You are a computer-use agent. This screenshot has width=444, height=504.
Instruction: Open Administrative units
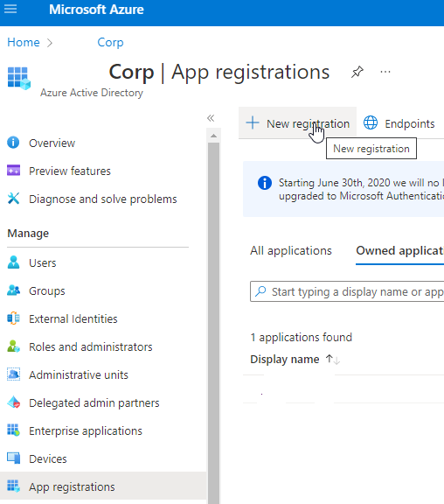(79, 375)
